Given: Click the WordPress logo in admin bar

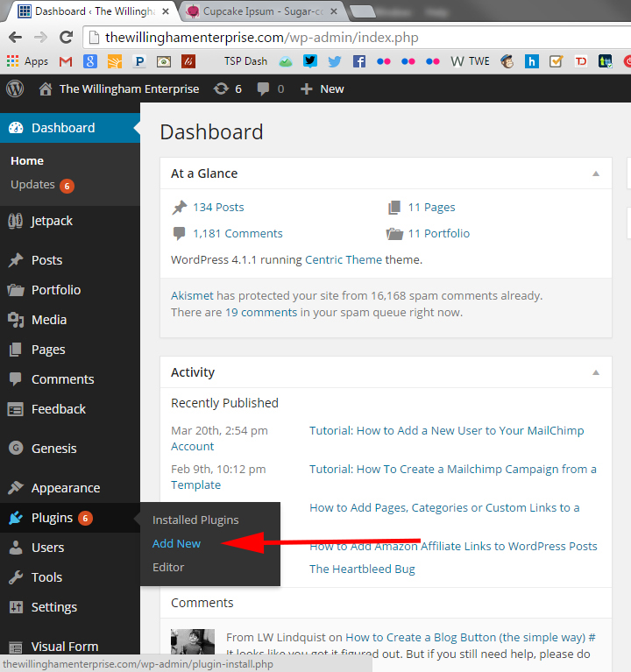Looking at the screenshot, I should (15, 88).
